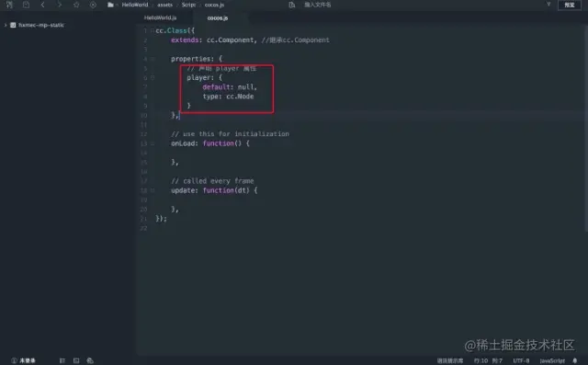Click the save file icon
588x365 pixels.
(x=26, y=5)
